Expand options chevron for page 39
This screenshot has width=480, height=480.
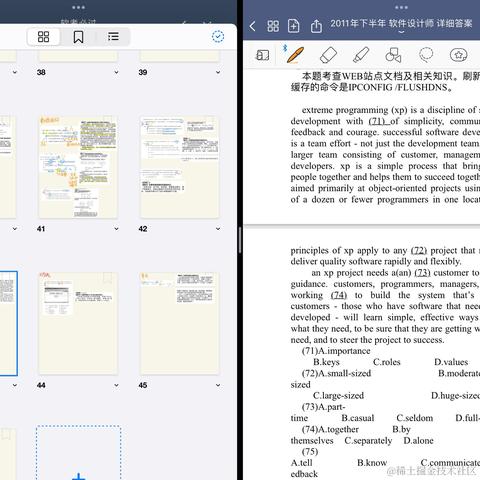(x=218, y=72)
